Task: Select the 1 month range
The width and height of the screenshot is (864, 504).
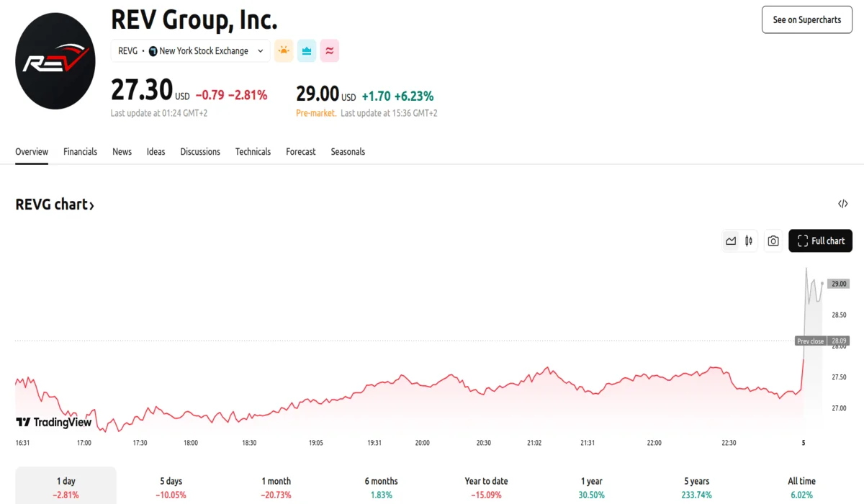Action: (276, 487)
